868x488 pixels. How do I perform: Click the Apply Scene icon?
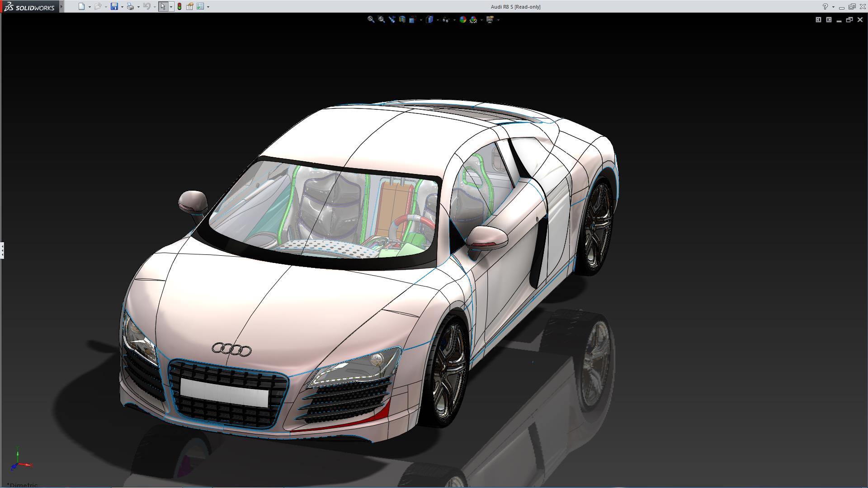pos(473,19)
